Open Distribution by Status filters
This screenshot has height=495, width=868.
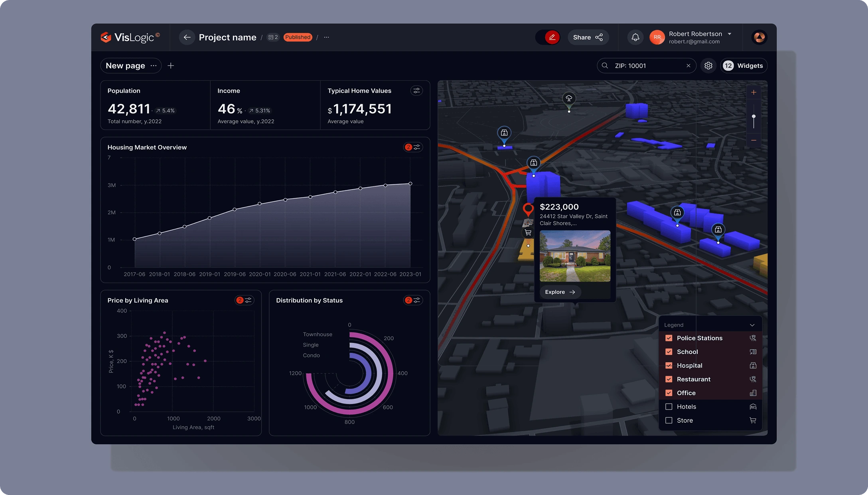pyautogui.click(x=413, y=300)
